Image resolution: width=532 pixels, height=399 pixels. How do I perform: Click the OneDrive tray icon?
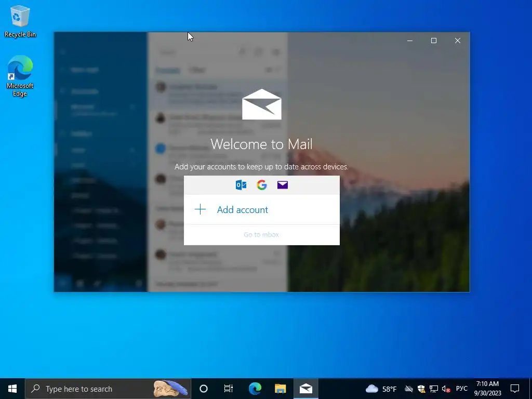click(x=409, y=389)
